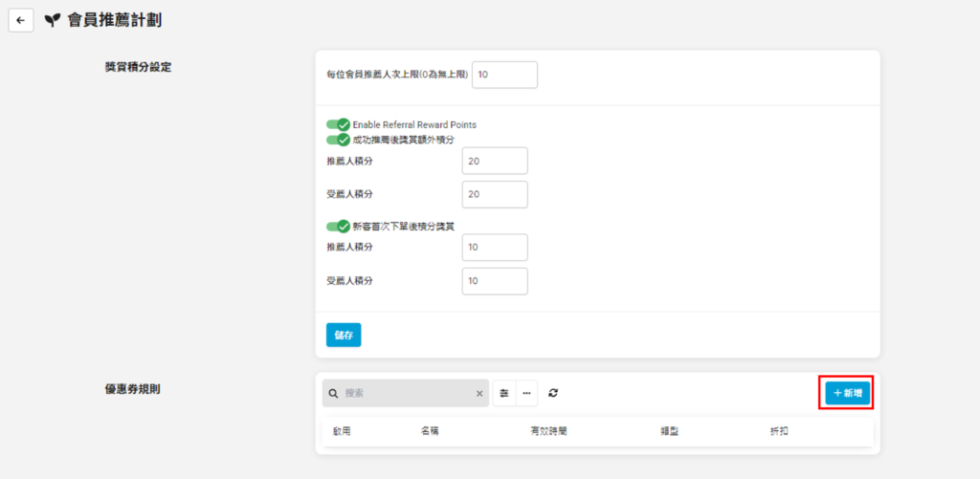Click the 搜索 search text field

tap(407, 393)
